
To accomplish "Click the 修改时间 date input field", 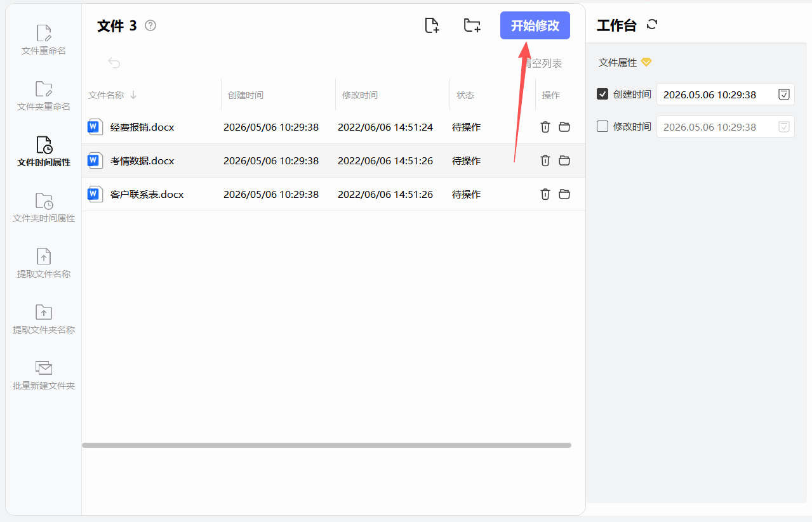I will pyautogui.click(x=726, y=127).
